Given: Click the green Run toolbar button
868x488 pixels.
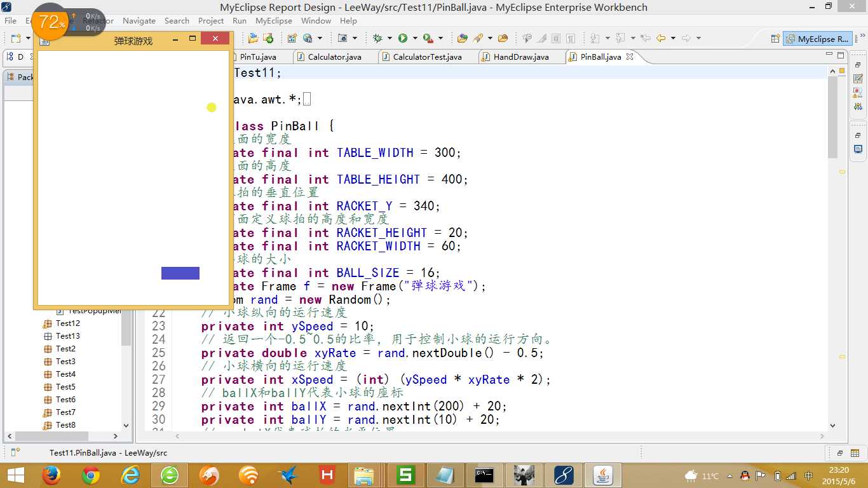Looking at the screenshot, I should coord(403,39).
